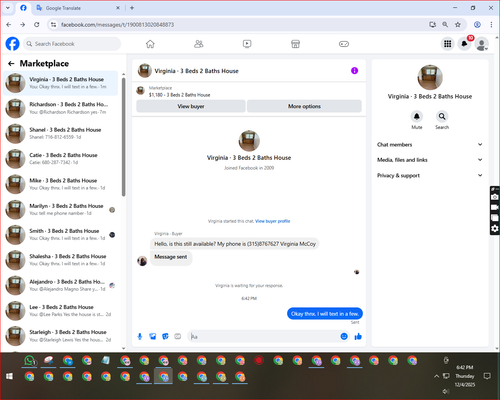Open the Marilyn conversation
The image size is (500, 400).
[61, 209]
